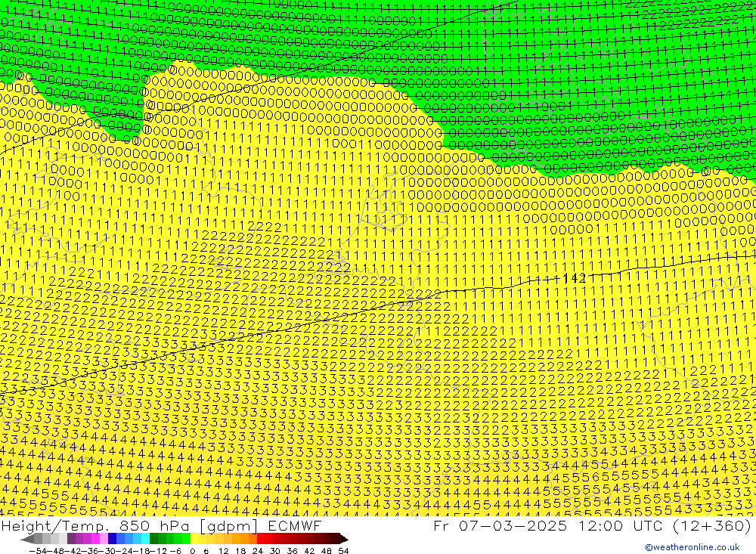Select the bright red swatch at 24
Viewport: 756px width, 554px height.
pos(261,540)
